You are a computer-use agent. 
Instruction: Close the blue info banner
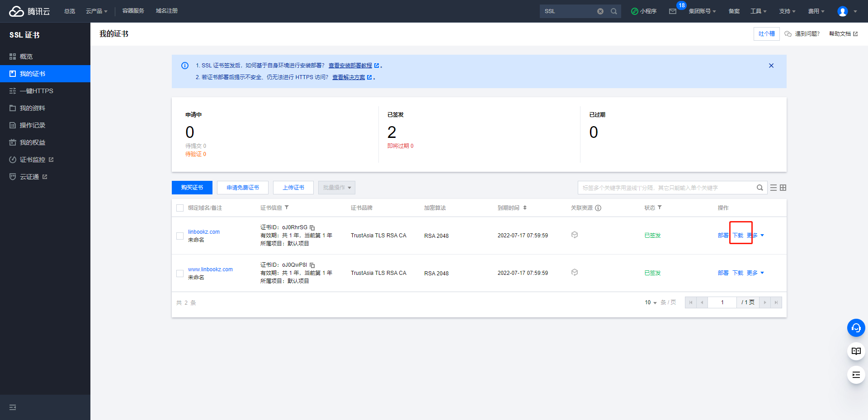771,66
